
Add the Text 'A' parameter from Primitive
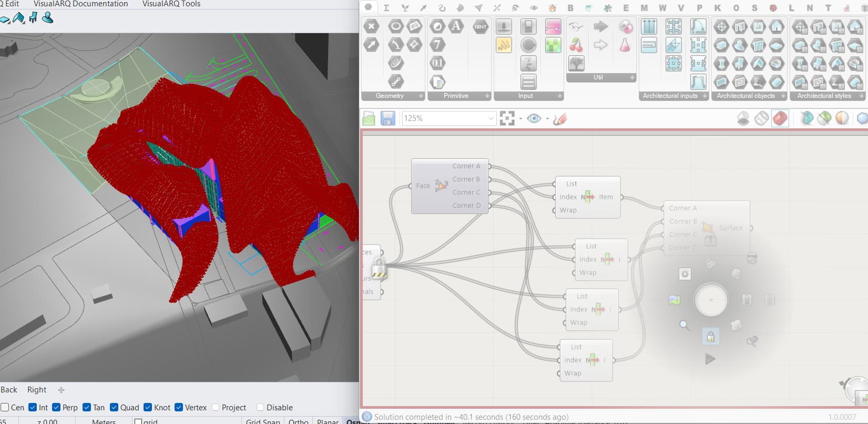click(456, 26)
